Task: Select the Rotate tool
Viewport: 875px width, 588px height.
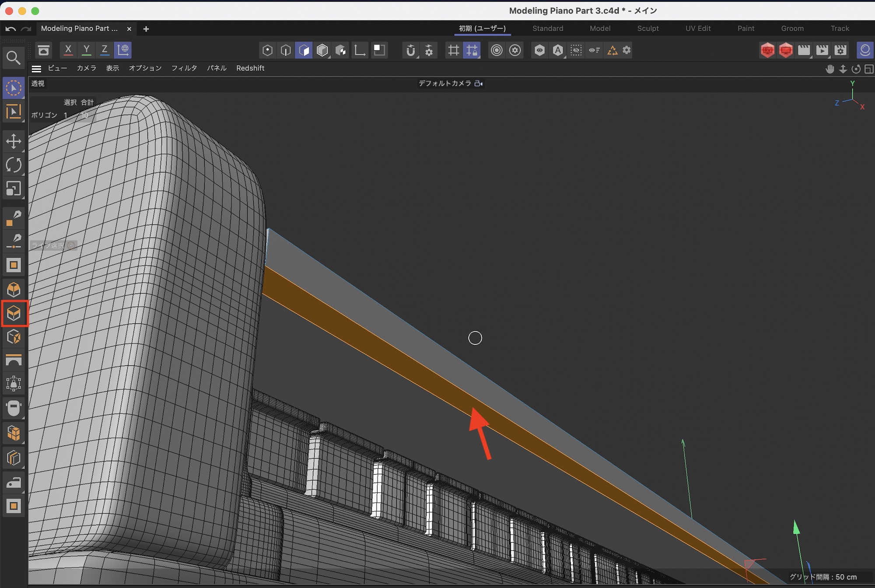Action: pos(14,165)
